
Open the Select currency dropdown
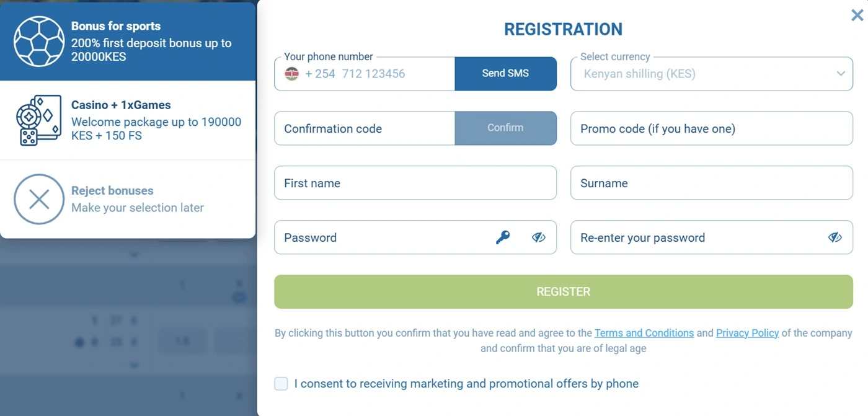point(711,74)
